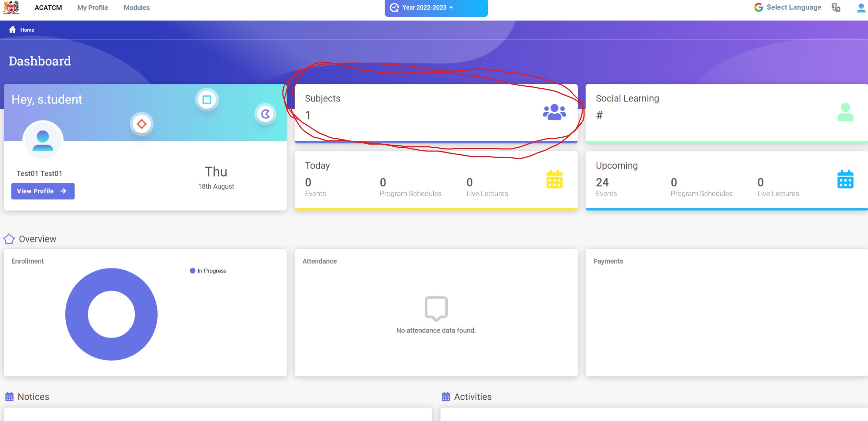Click the blue Upcoming calendar icon
The image size is (868, 421).
(845, 179)
